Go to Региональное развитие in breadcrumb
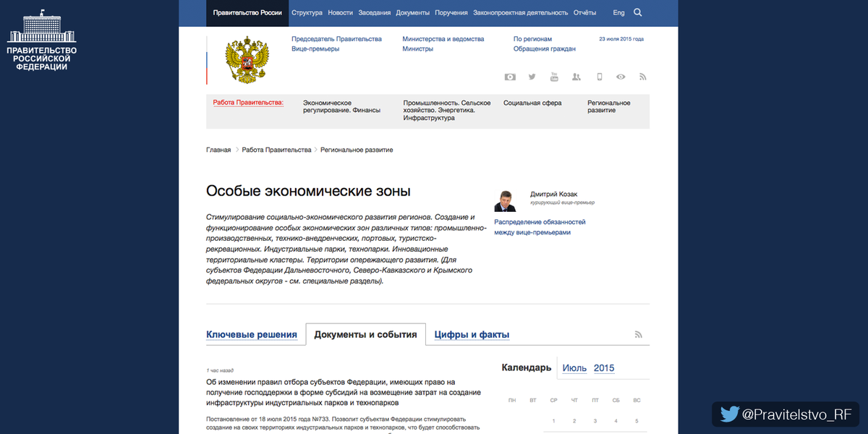The width and height of the screenshot is (868, 434). (x=357, y=150)
